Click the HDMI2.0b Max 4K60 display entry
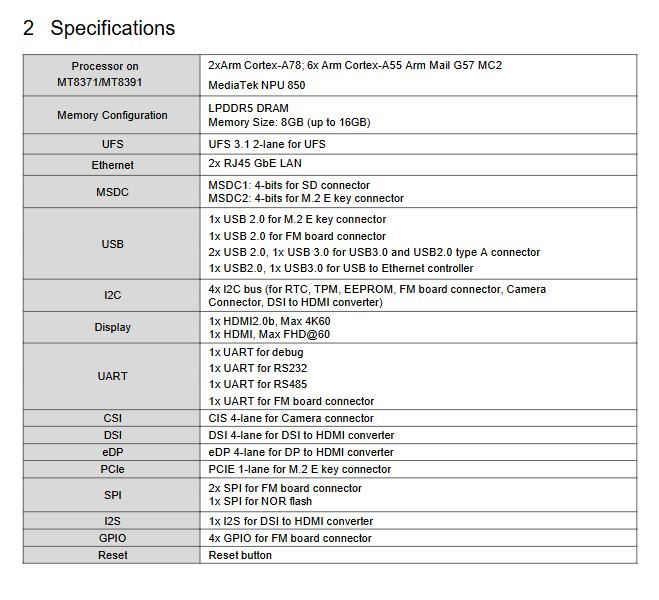Image resolution: width=659 pixels, height=600 pixels. click(269, 321)
